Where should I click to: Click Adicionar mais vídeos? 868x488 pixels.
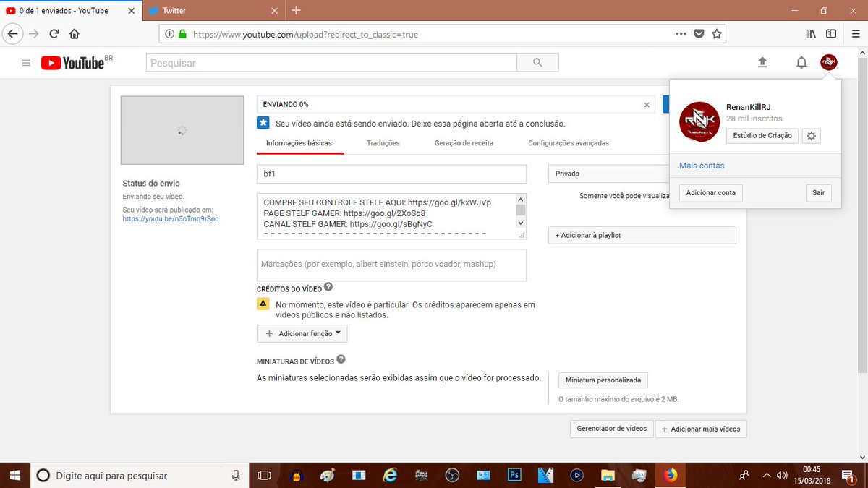coord(701,429)
